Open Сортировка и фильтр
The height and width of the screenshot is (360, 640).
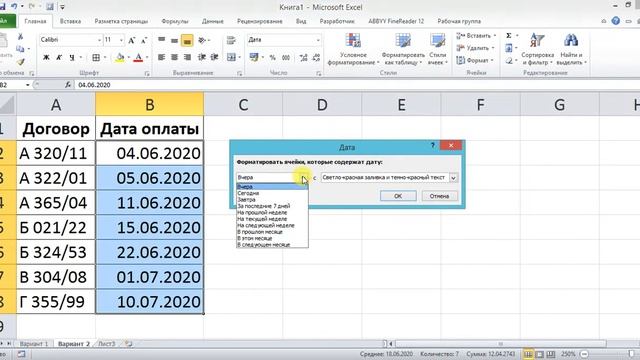point(537,49)
